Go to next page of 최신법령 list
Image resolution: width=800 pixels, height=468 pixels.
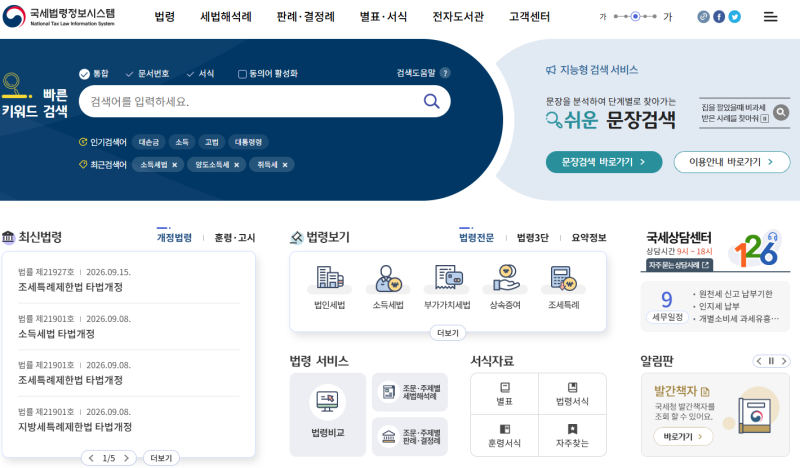127,458
